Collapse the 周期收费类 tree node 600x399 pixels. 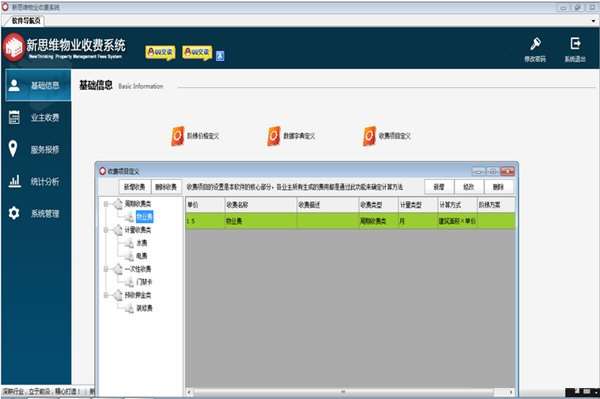point(106,204)
